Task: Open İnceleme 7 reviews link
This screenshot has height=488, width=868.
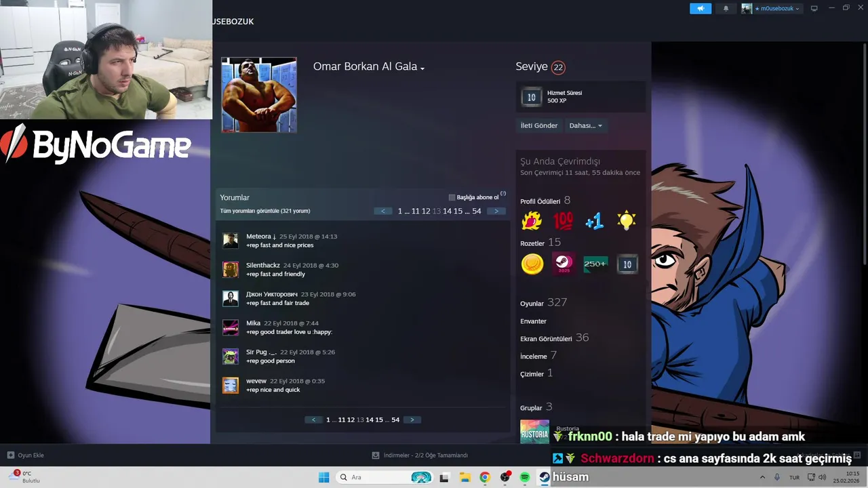Action: [x=538, y=356]
